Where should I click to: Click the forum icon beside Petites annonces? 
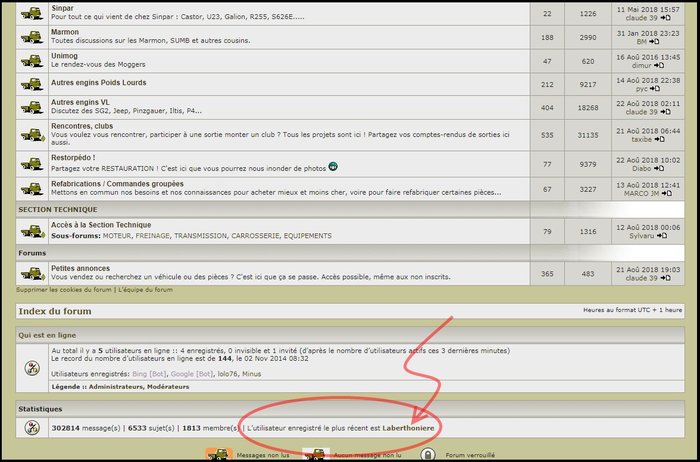(31, 273)
